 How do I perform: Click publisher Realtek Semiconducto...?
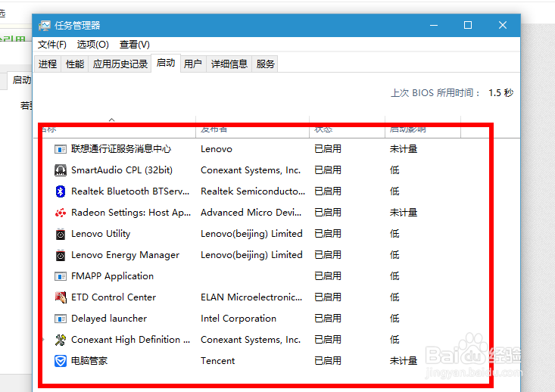[x=253, y=191]
